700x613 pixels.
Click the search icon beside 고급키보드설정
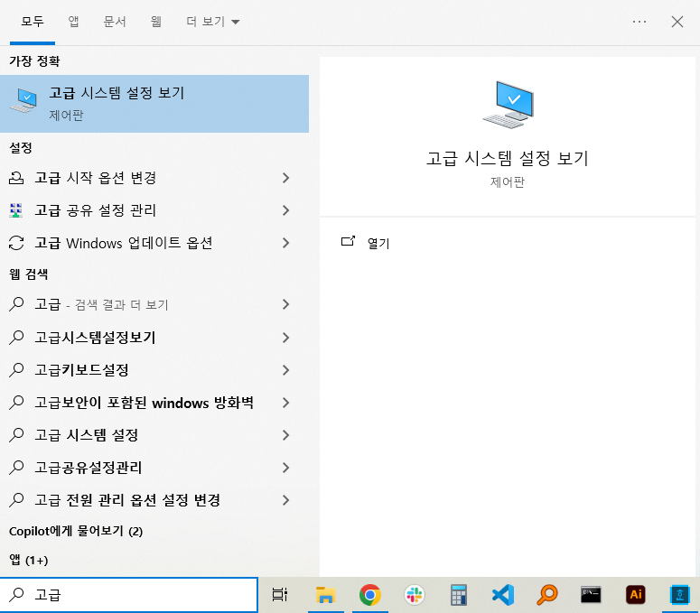16,370
